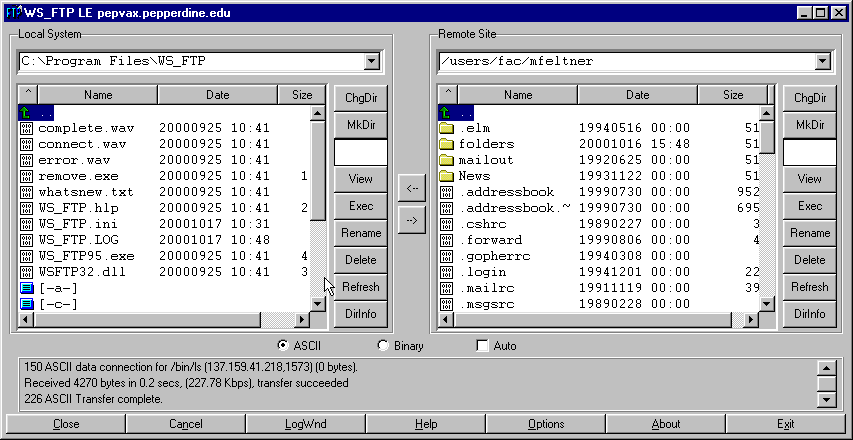This screenshot has width=853, height=440.
Task: Select the .msgsrc file name
Action: (487, 304)
